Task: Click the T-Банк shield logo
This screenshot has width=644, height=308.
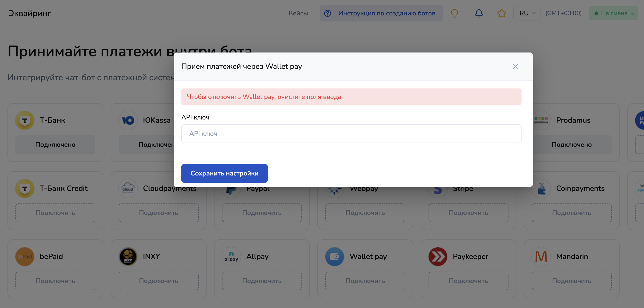Action: click(25, 120)
